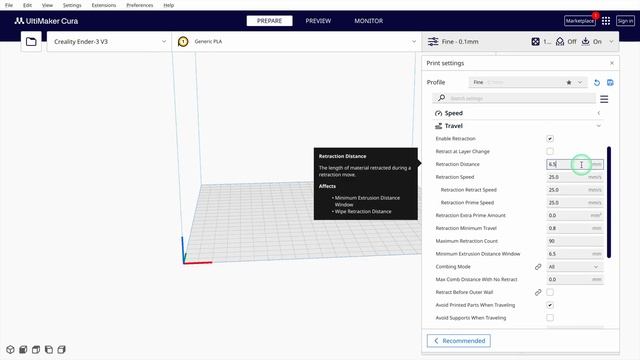Select the right view cube icon
The width and height of the screenshot is (640, 360).
(x=62, y=350)
